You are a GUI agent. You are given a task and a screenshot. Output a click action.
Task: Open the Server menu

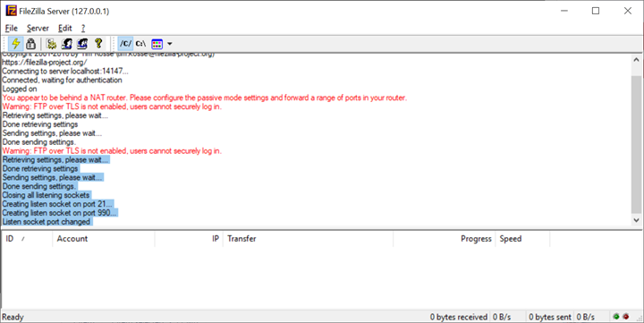38,28
